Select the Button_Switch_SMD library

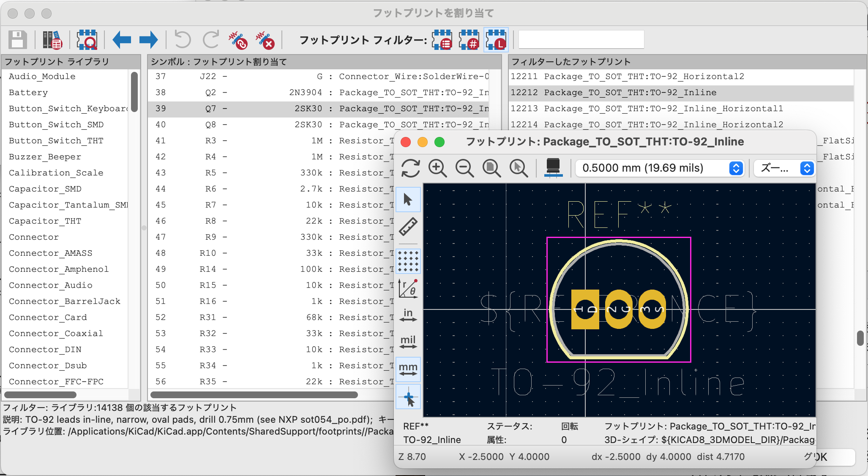[x=65, y=125]
